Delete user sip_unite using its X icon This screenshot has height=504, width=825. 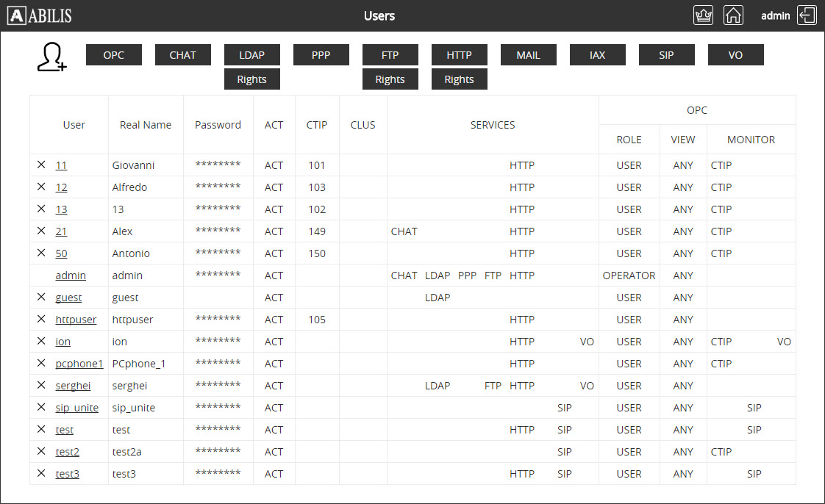pyautogui.click(x=41, y=408)
